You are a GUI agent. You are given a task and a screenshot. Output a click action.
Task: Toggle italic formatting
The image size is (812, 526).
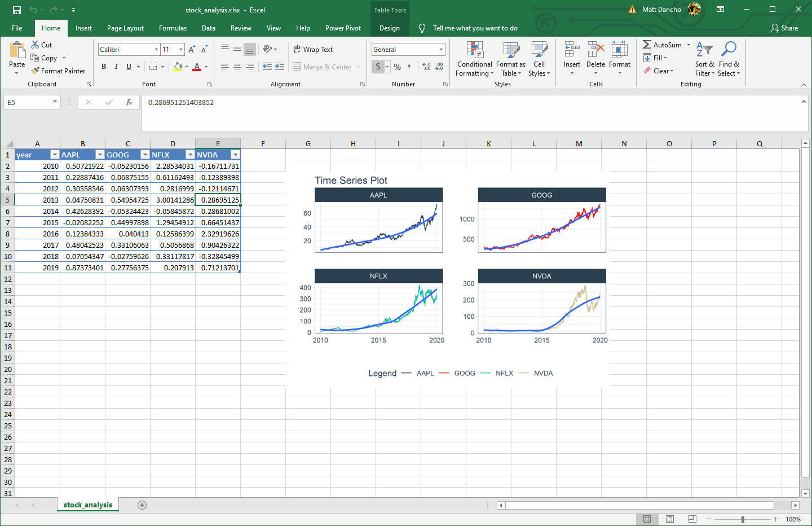(116, 67)
